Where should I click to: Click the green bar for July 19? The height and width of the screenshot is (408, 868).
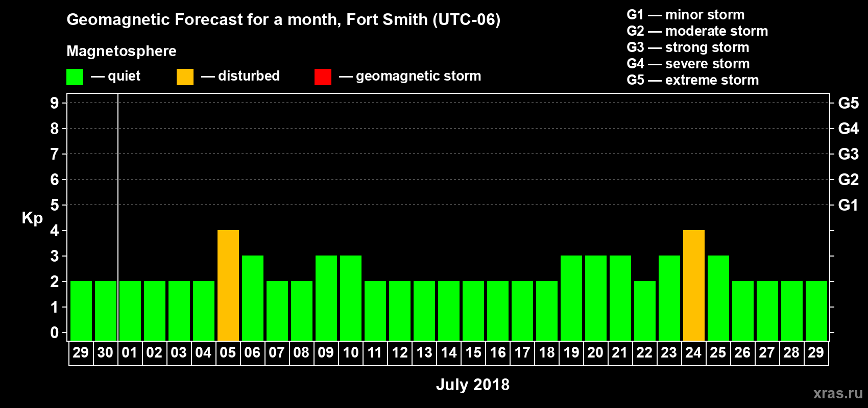coord(571,298)
